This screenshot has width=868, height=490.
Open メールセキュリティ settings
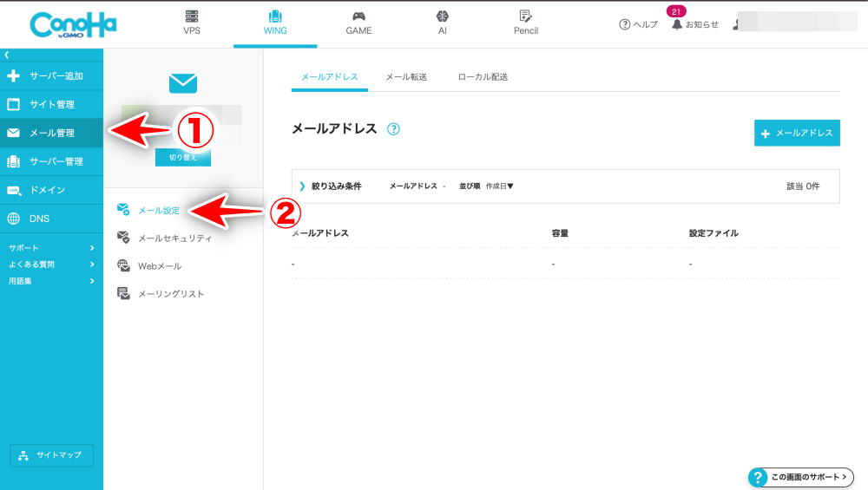[174, 238]
